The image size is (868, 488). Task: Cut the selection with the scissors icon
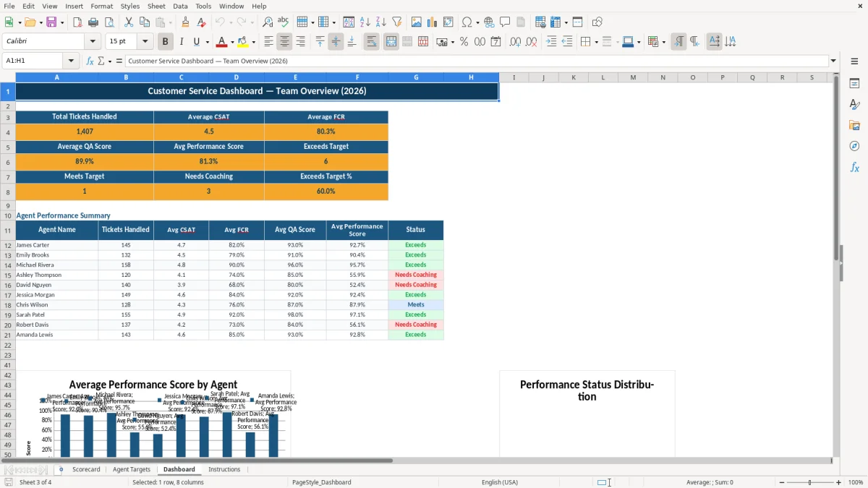(x=129, y=22)
